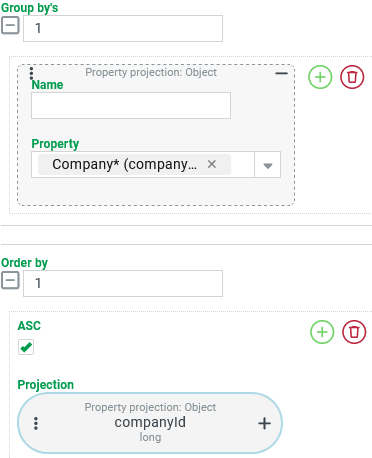Collapse the Order by list
The image size is (372, 458).
(10, 280)
